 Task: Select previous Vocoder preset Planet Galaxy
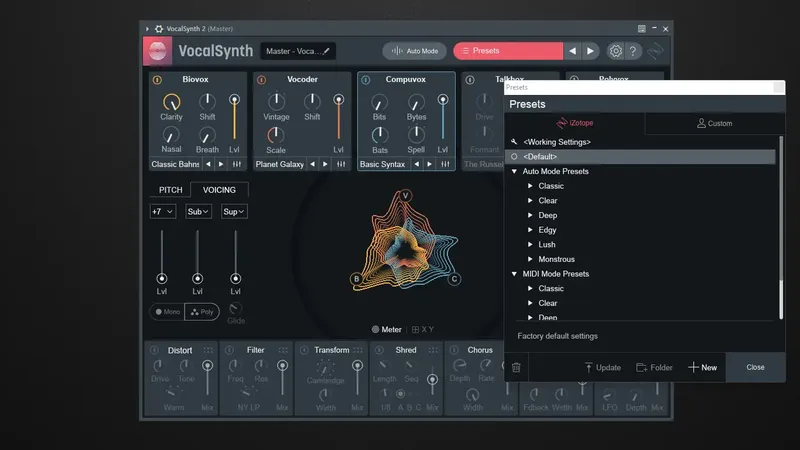(312, 164)
